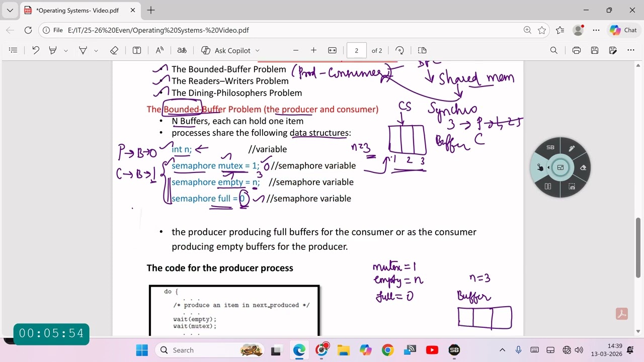Open YouTube from the taskbar

tap(432, 350)
